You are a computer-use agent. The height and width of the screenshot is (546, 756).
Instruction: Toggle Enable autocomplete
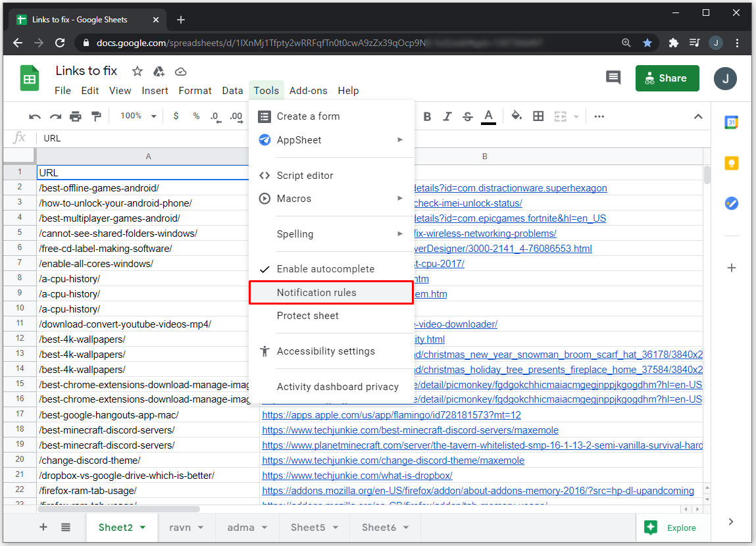tap(332, 269)
